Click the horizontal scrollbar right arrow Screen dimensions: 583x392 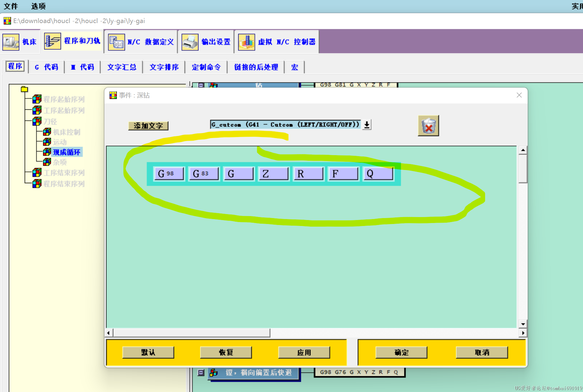point(523,333)
